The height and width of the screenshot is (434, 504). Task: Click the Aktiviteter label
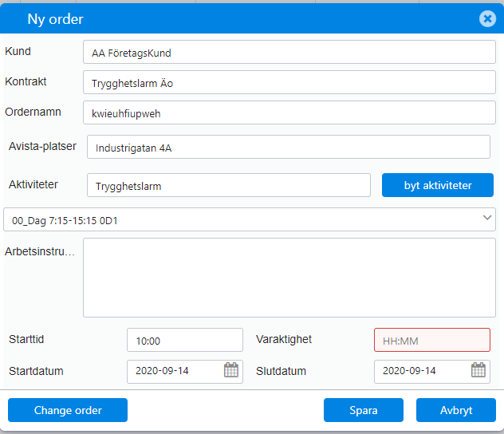coord(33,184)
